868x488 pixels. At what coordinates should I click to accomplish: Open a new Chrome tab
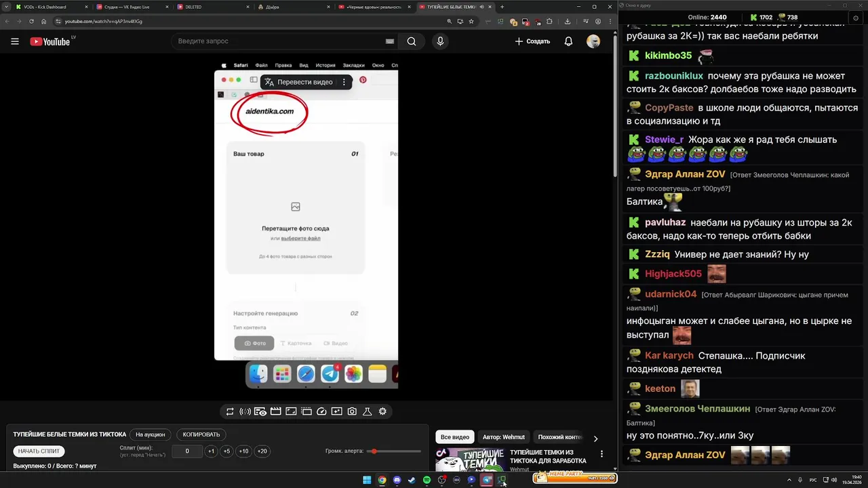[x=502, y=7]
